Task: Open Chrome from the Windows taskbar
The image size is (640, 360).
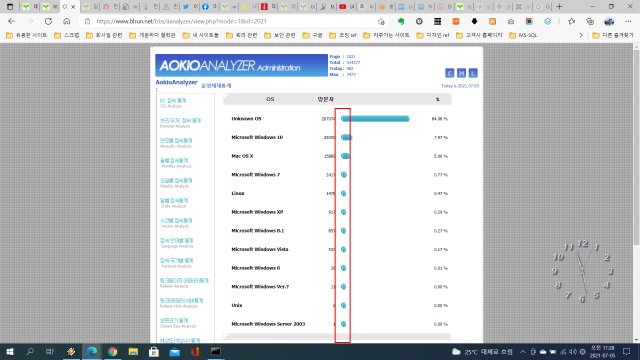Action: click(112, 351)
